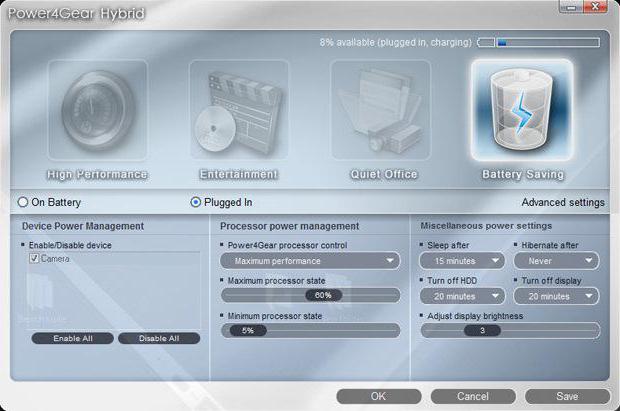Choose the On Battery radio button
This screenshot has width=620, height=411.
click(x=23, y=202)
